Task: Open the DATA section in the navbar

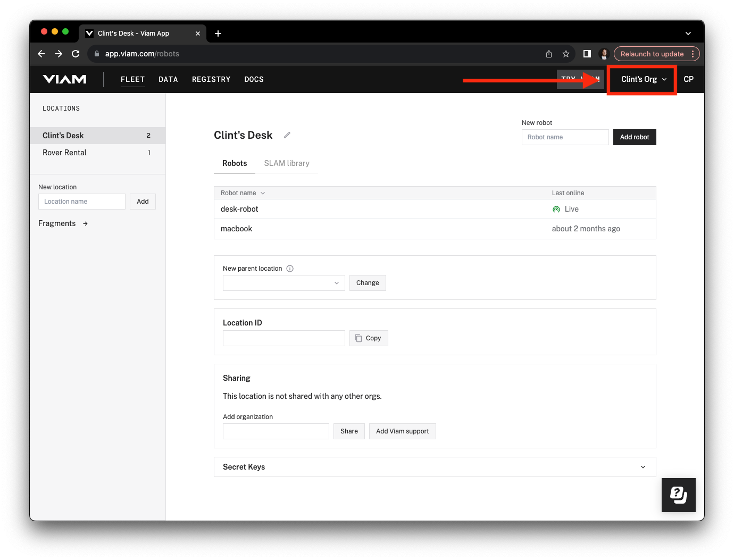Action: pyautogui.click(x=168, y=79)
